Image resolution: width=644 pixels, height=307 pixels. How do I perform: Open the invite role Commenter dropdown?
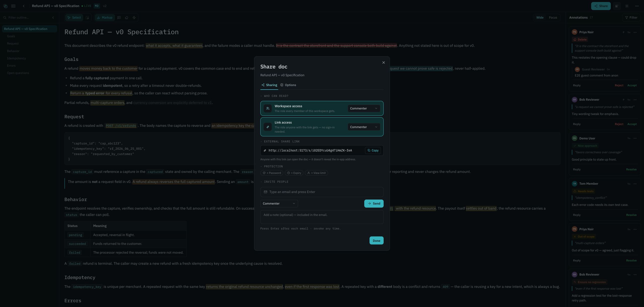pos(279,204)
